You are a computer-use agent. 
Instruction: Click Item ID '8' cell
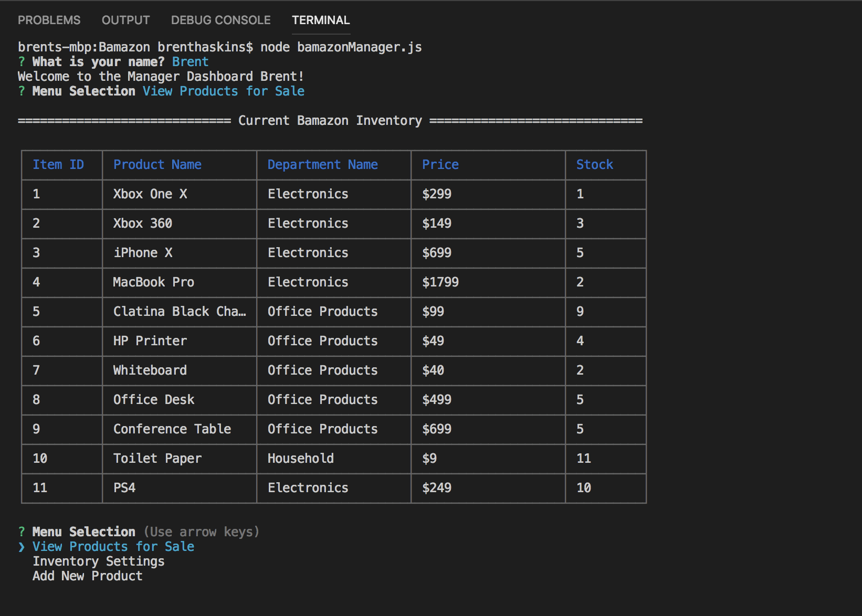[62, 400]
